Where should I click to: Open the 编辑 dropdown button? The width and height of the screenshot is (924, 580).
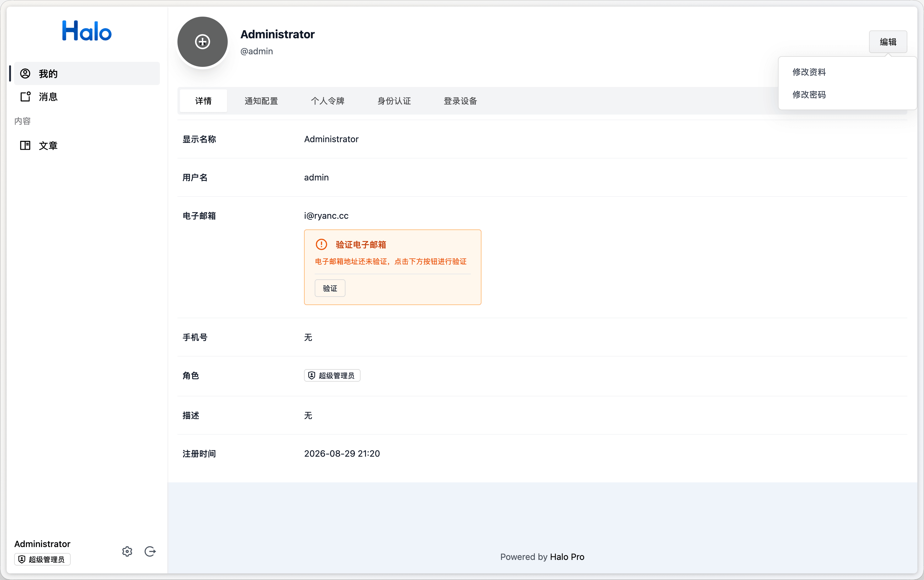(888, 42)
